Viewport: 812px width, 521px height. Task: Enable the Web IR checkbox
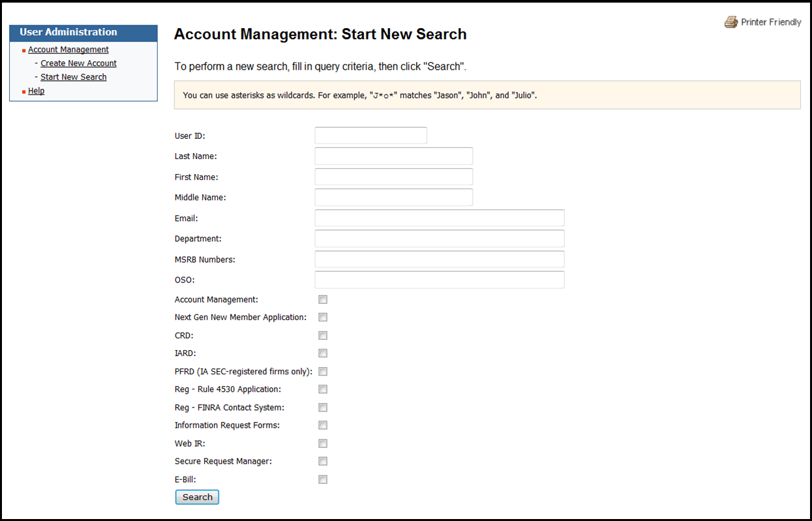pos(323,443)
